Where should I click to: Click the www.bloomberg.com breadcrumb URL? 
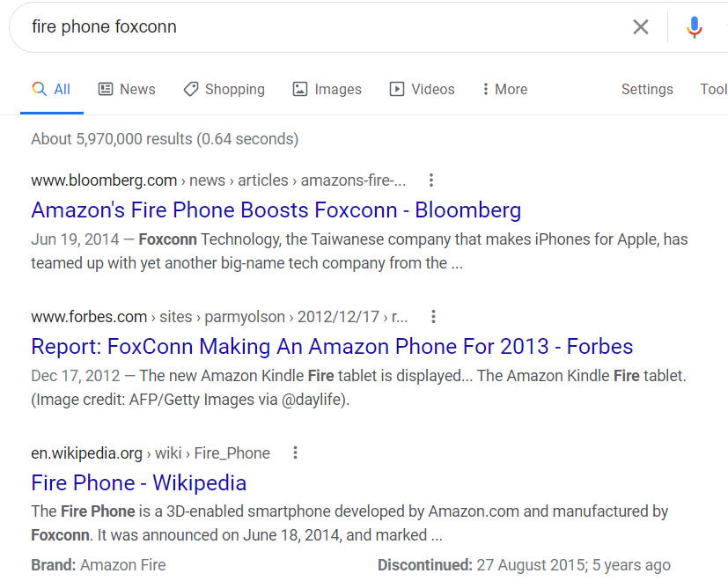218,180
